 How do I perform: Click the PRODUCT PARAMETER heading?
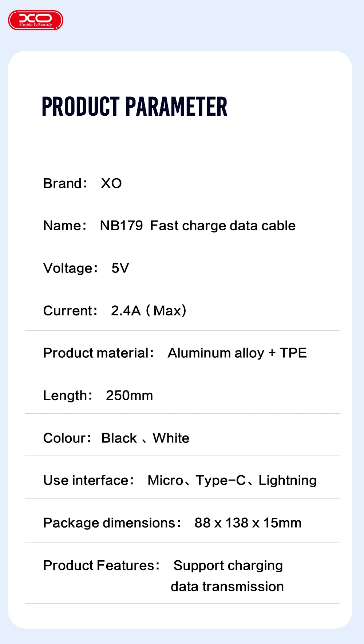click(x=134, y=107)
